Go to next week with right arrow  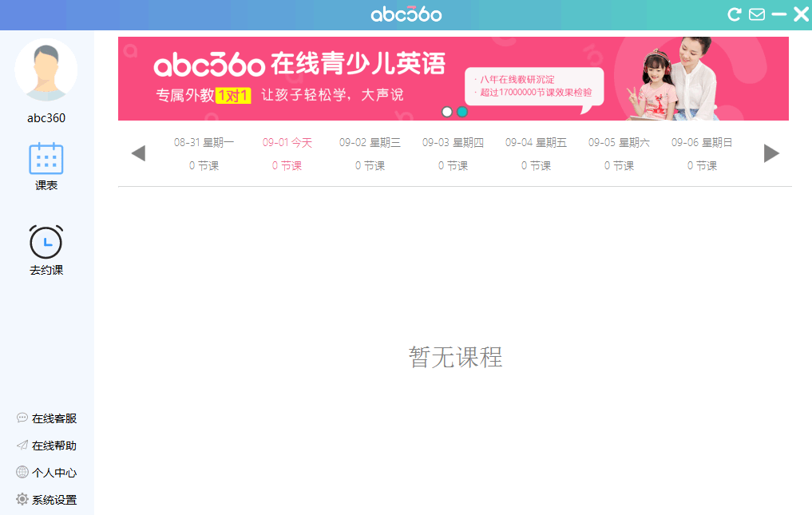tap(771, 153)
